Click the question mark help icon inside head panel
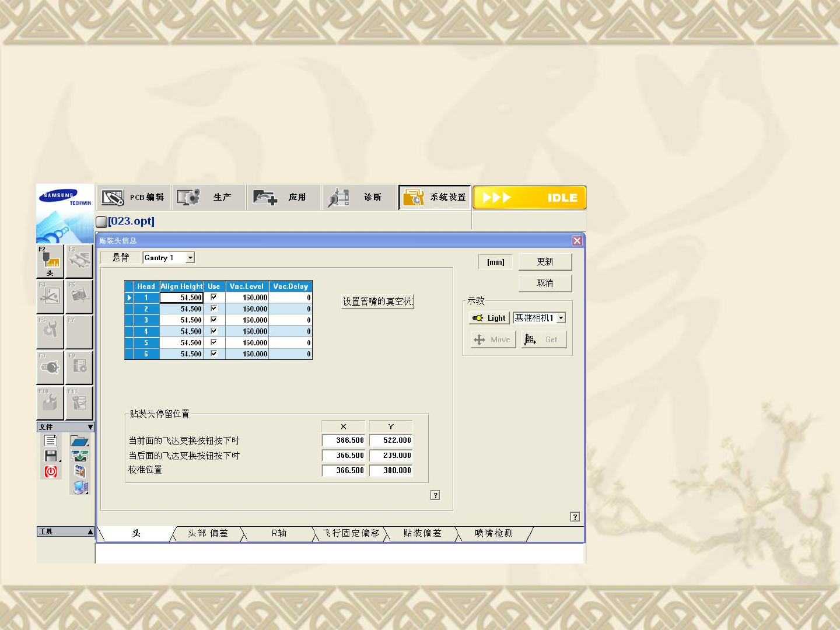Screen dimensions: 840x630 tap(435, 495)
